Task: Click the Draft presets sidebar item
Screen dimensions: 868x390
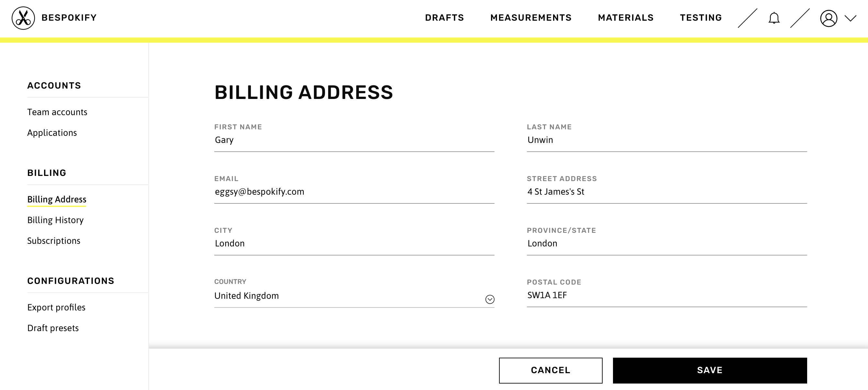Action: (53, 328)
